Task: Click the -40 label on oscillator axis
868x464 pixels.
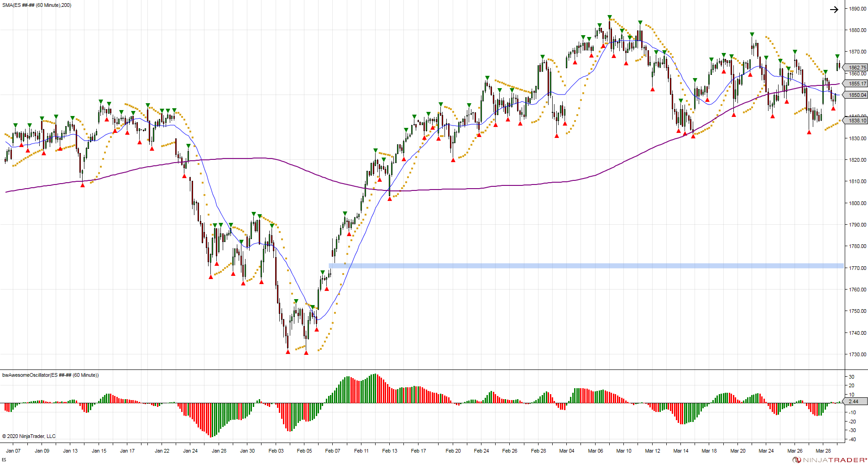Action: 852,439
